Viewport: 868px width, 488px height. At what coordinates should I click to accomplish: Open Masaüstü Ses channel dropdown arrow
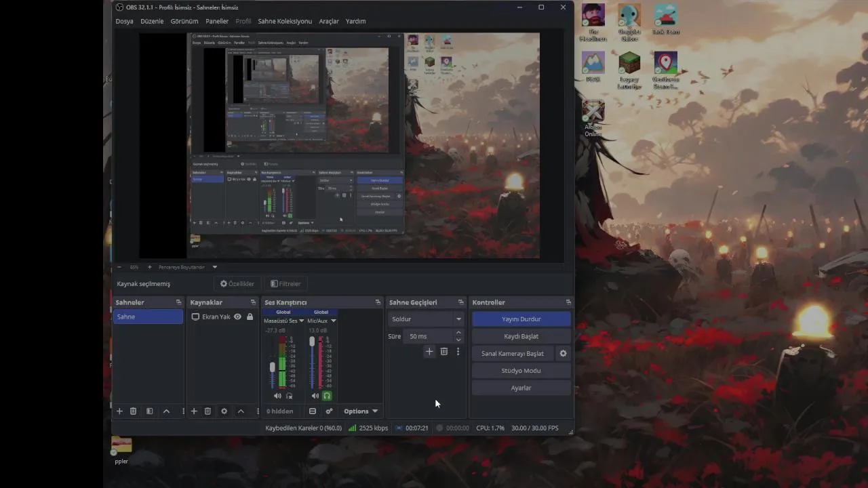coord(302,321)
